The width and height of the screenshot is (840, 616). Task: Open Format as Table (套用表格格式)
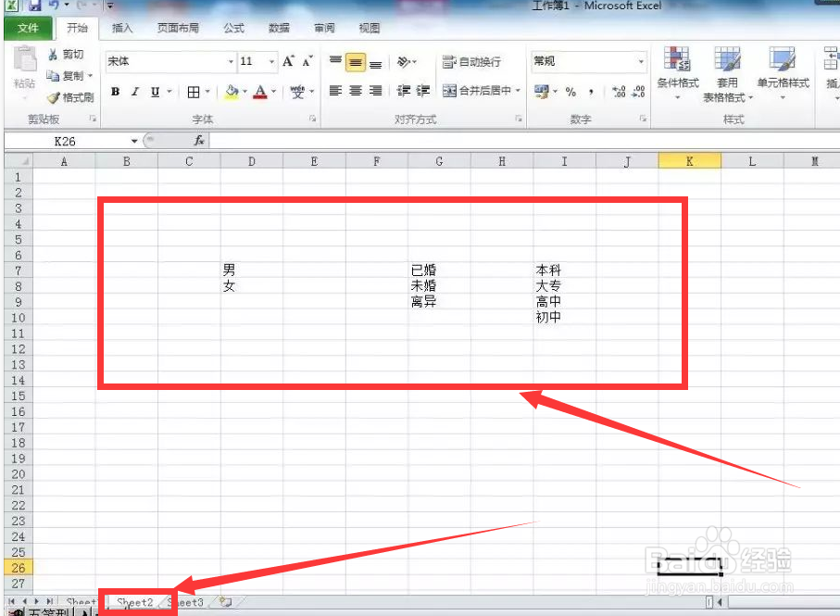(728, 74)
